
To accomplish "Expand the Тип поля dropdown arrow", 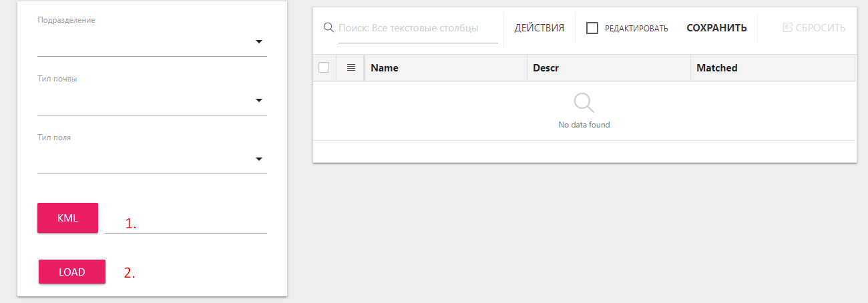I will (259, 160).
